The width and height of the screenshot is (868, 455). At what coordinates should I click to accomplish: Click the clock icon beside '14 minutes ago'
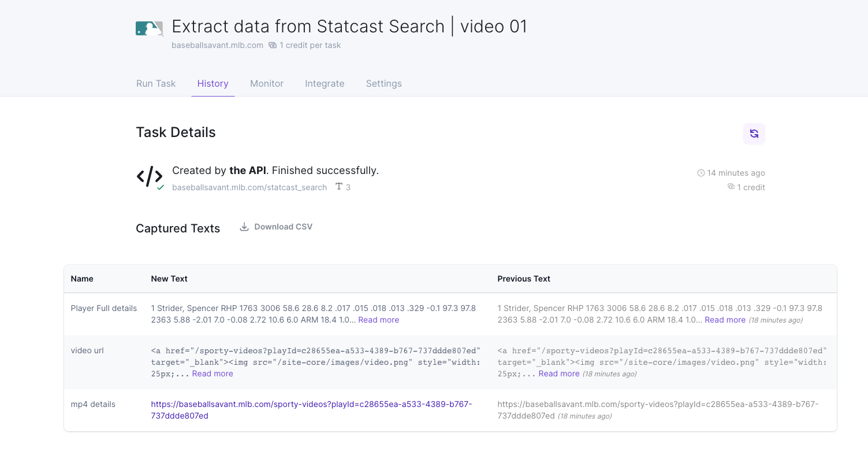(x=701, y=173)
